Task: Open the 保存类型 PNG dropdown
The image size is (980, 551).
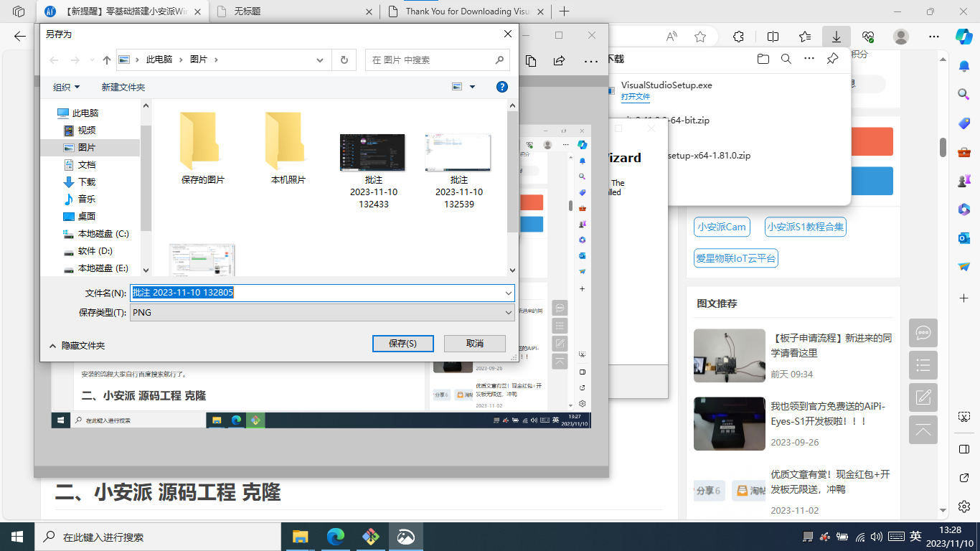Action: 509,313
